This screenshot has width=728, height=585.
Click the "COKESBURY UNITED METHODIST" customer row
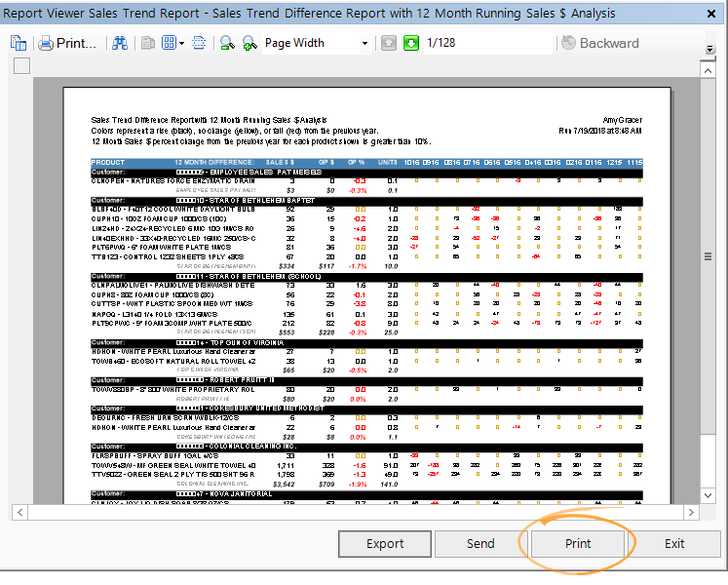[x=366, y=409]
